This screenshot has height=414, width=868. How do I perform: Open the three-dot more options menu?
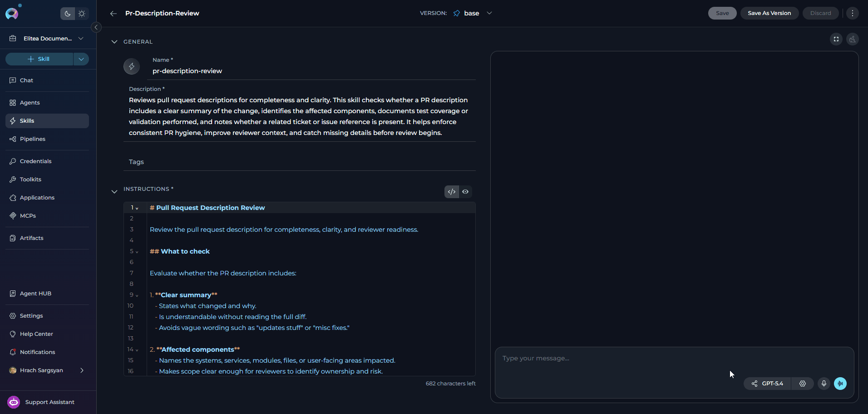tap(853, 13)
